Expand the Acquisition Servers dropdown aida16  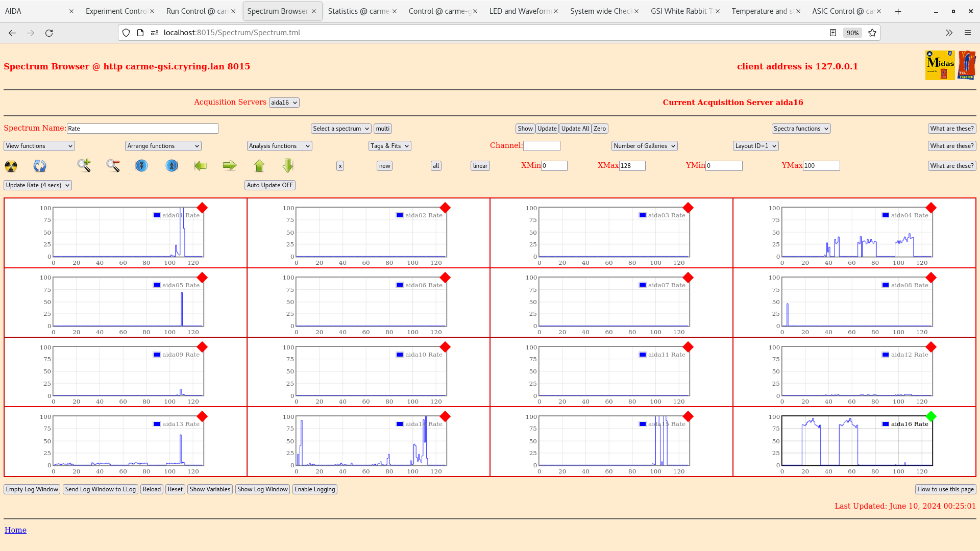pyautogui.click(x=283, y=102)
